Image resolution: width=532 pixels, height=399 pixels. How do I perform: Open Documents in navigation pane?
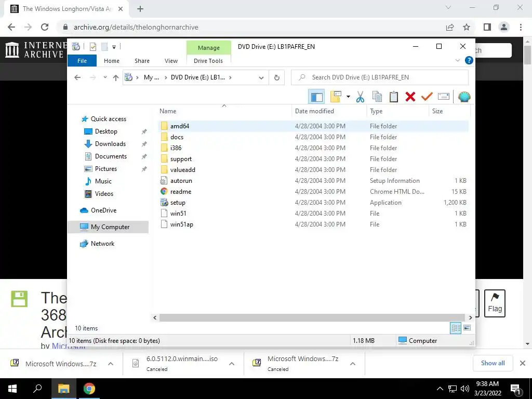[x=111, y=156]
